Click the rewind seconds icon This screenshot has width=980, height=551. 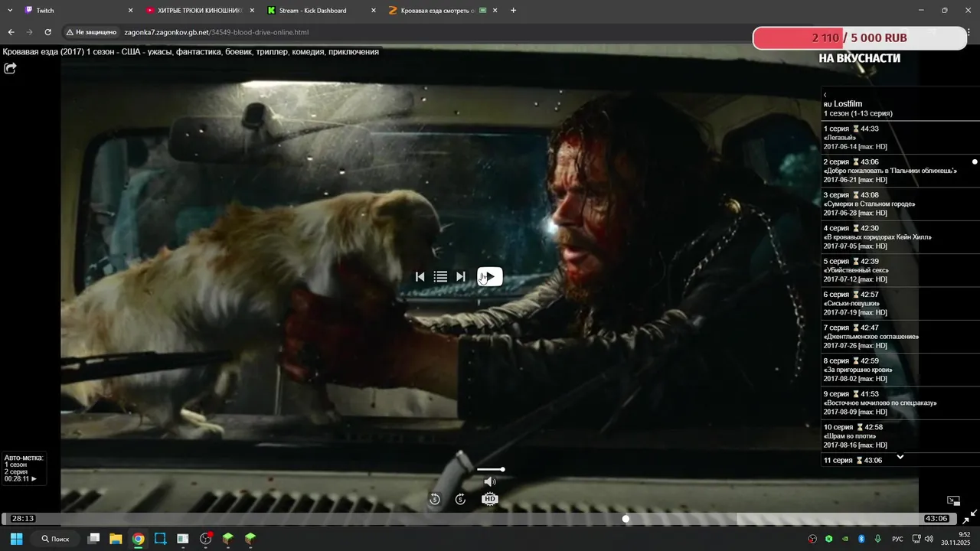(x=434, y=499)
